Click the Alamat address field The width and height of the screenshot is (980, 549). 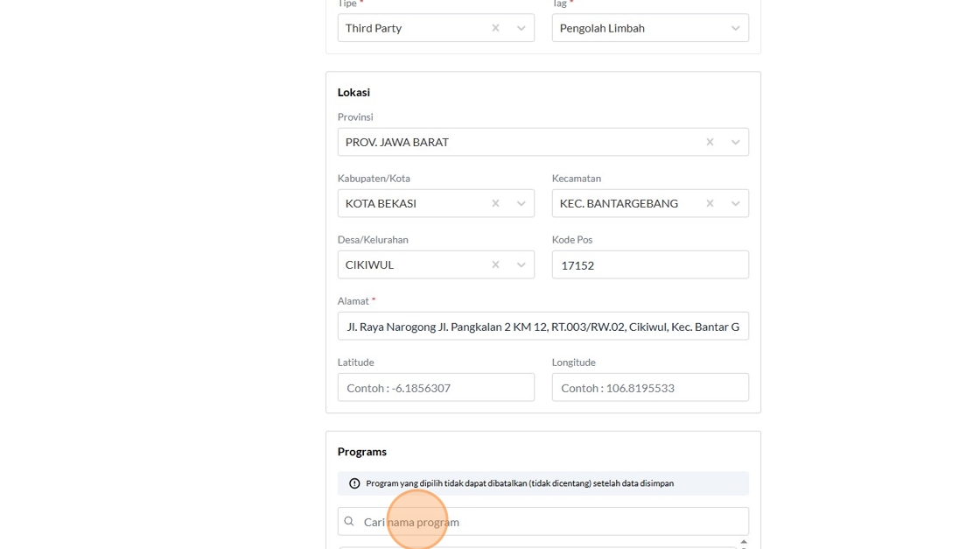point(542,327)
